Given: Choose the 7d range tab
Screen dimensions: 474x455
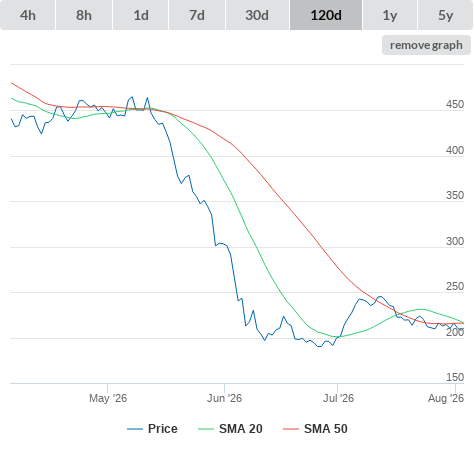Looking at the screenshot, I should pos(197,15).
